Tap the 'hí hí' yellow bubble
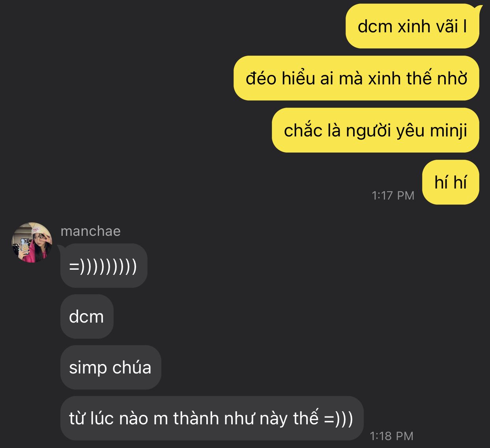Viewport: 490px width, 448px height. click(451, 182)
